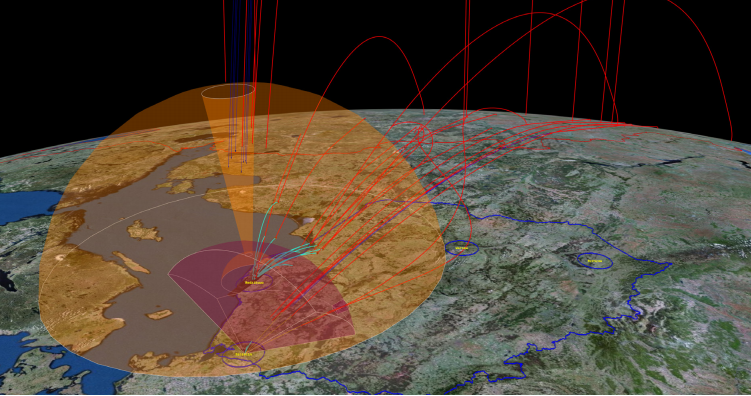Select the blue city ellipse nearest the eastern border corner
This screenshot has width=751, height=396.
click(x=594, y=261)
